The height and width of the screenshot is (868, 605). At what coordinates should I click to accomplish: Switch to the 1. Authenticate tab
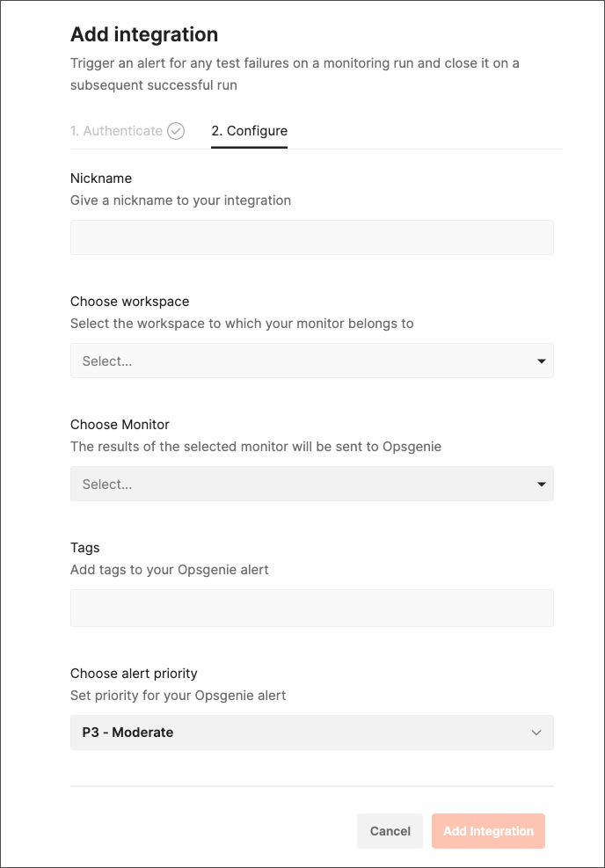[x=116, y=131]
